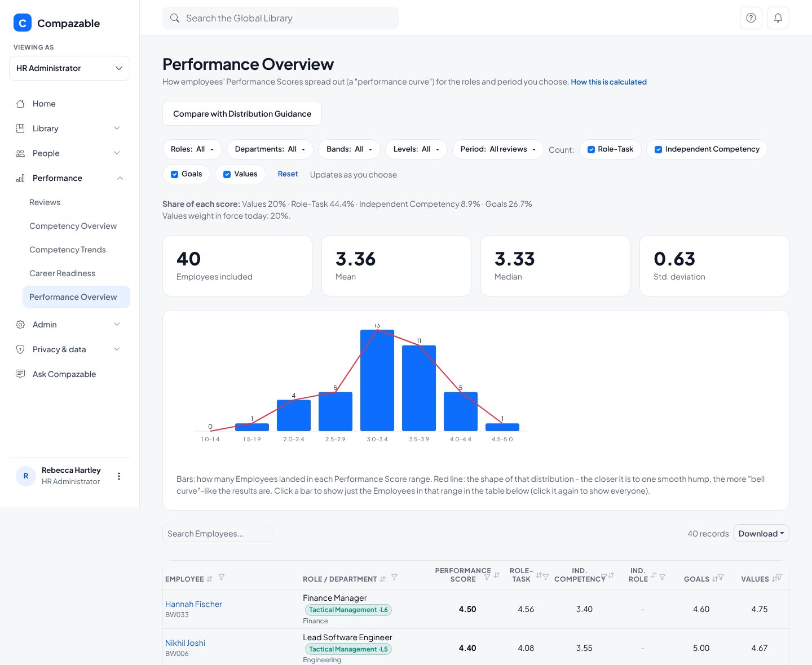
Task: Click the Privacy & data shield icon
Action: click(20, 349)
